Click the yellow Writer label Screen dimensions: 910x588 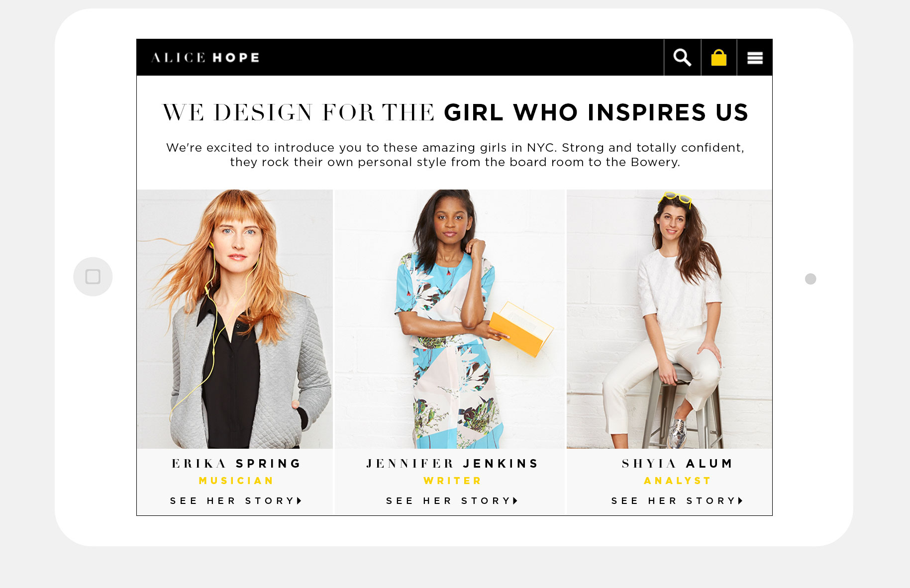pyautogui.click(x=452, y=481)
